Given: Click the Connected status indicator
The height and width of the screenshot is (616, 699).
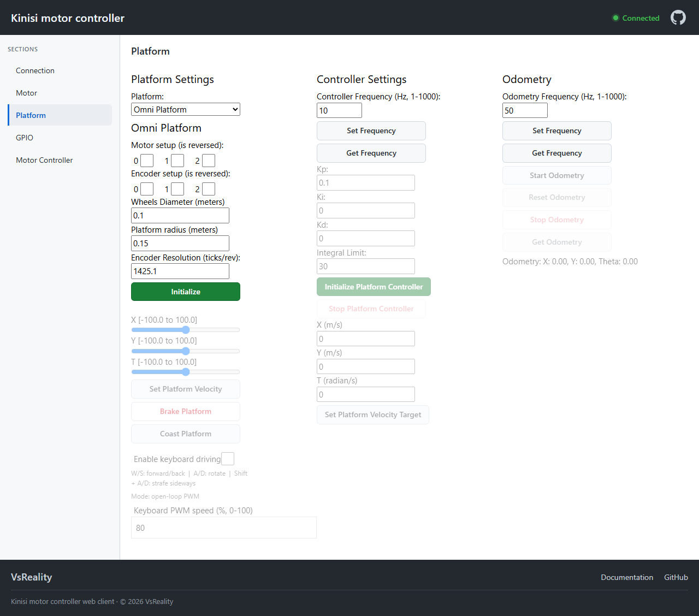Looking at the screenshot, I should 636,18.
